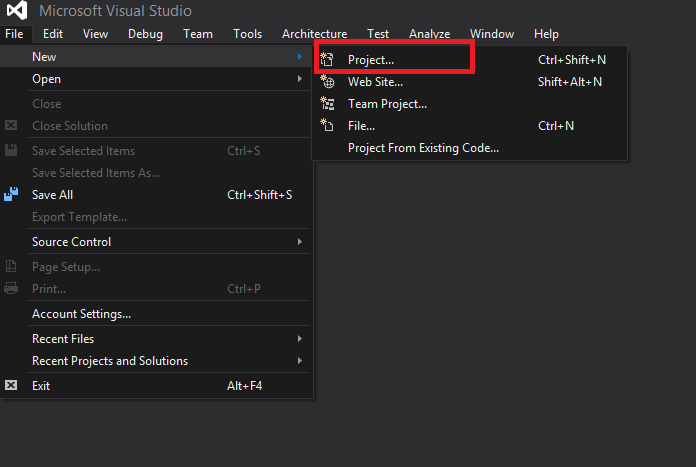Click the Team Project icon
696x467 pixels.
[x=327, y=103]
